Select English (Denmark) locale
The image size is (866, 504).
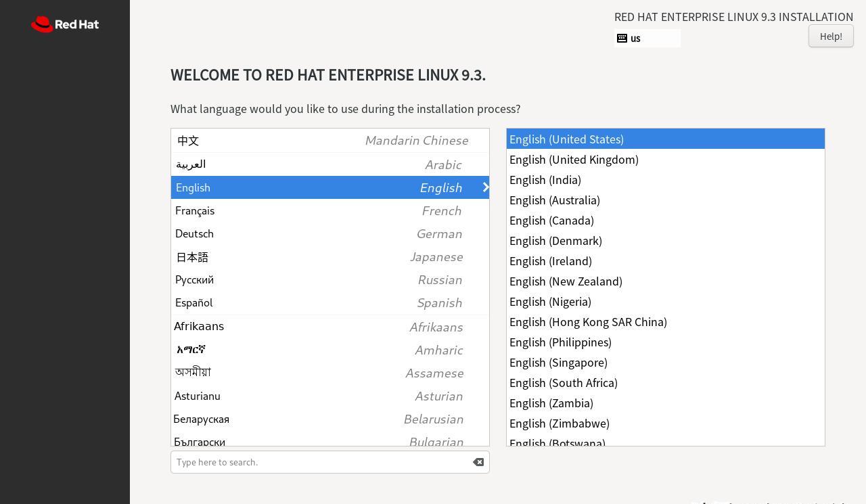(666, 240)
